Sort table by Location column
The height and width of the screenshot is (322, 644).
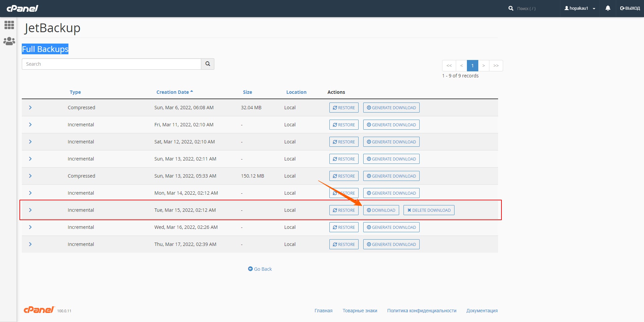[296, 92]
